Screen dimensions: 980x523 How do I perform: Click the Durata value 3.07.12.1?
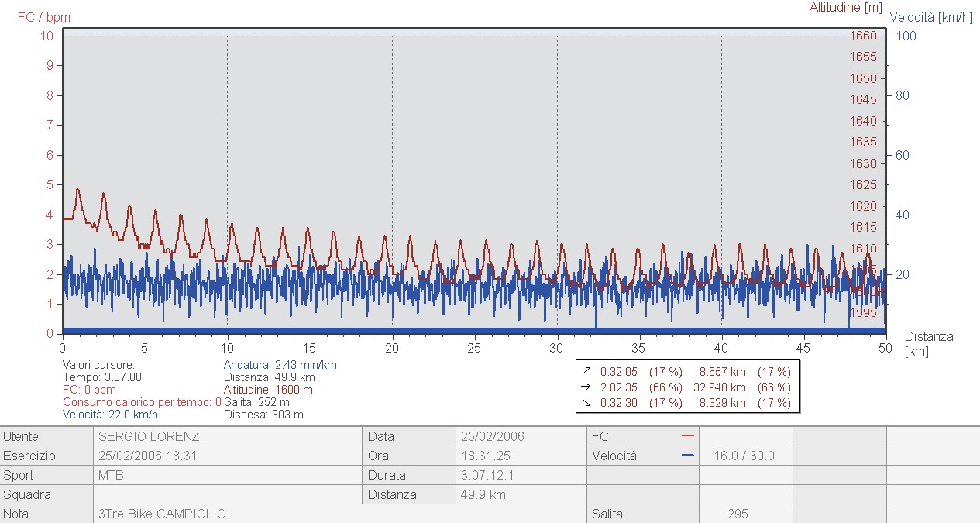click(x=523, y=475)
